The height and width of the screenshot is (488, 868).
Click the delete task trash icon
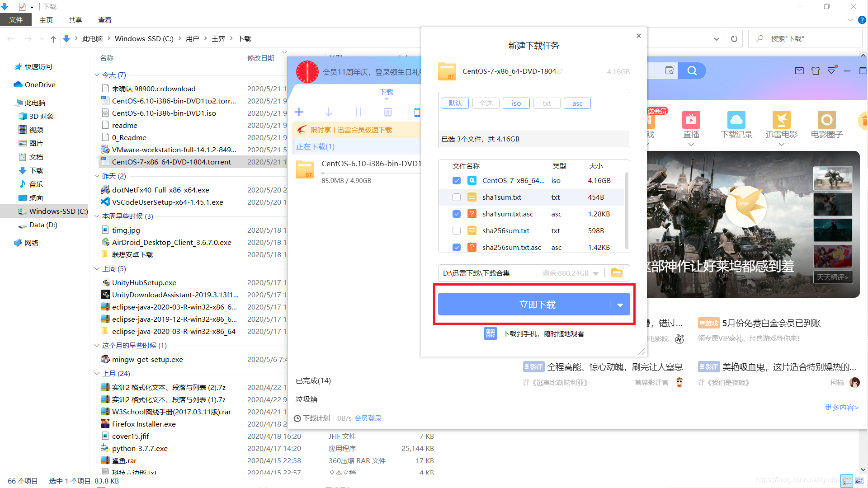(x=388, y=112)
